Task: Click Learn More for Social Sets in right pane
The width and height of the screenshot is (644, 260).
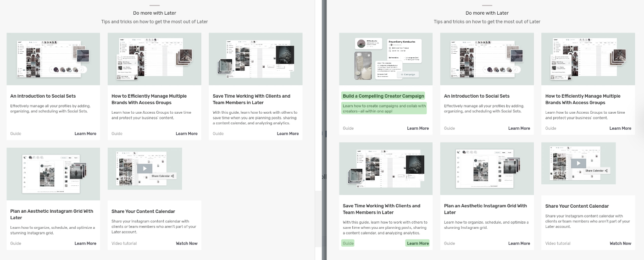Action: point(519,128)
